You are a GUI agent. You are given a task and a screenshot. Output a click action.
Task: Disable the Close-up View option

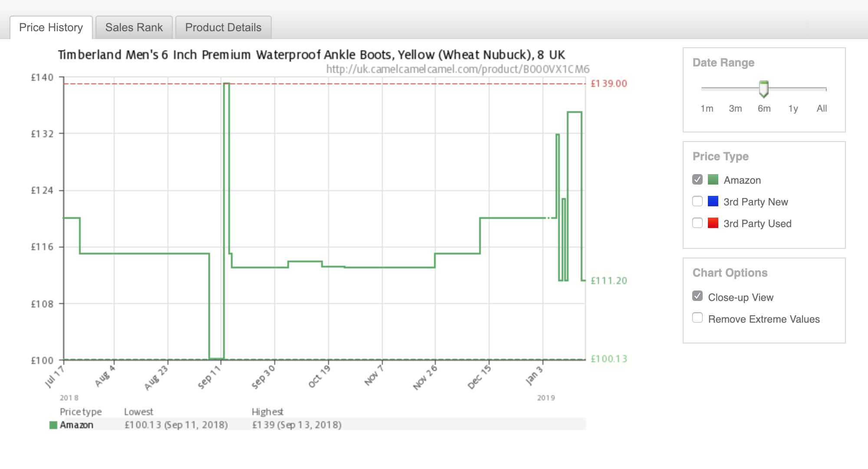(697, 296)
